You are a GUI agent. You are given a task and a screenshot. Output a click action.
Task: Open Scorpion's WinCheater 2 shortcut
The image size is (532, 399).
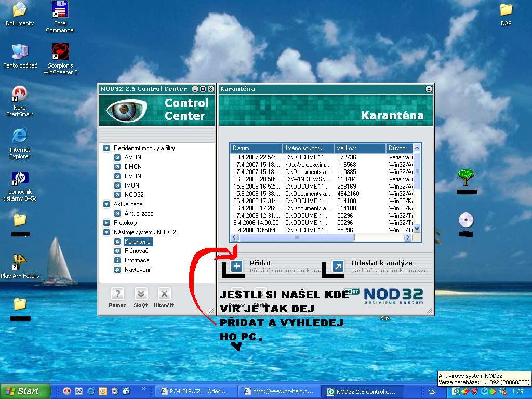pyautogui.click(x=60, y=52)
